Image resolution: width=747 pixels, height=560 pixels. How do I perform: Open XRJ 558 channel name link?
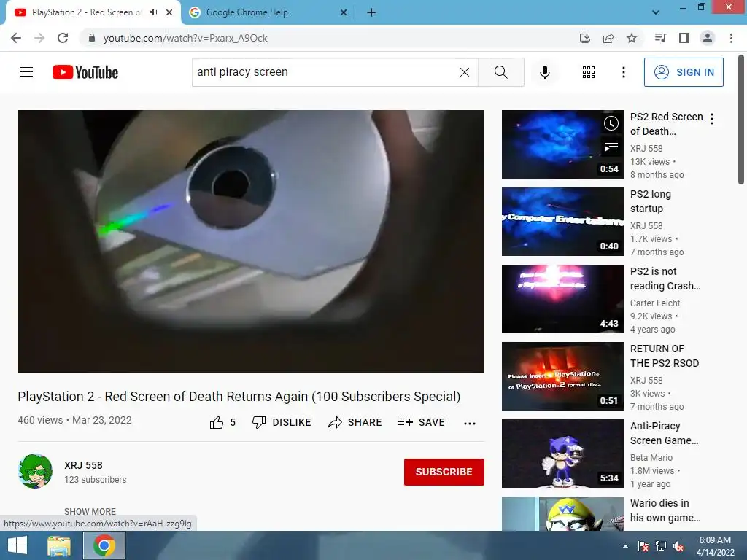[x=83, y=465]
